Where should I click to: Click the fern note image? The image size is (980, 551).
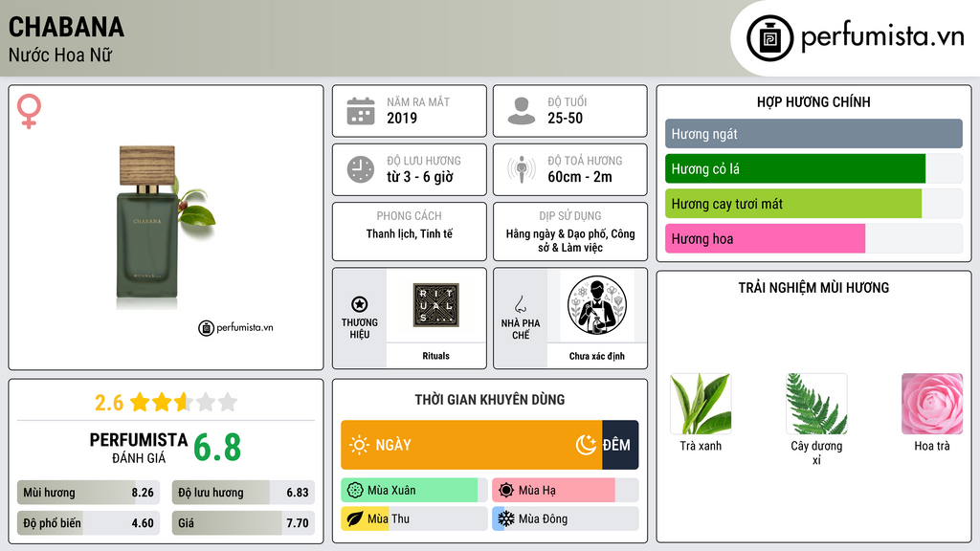click(816, 404)
